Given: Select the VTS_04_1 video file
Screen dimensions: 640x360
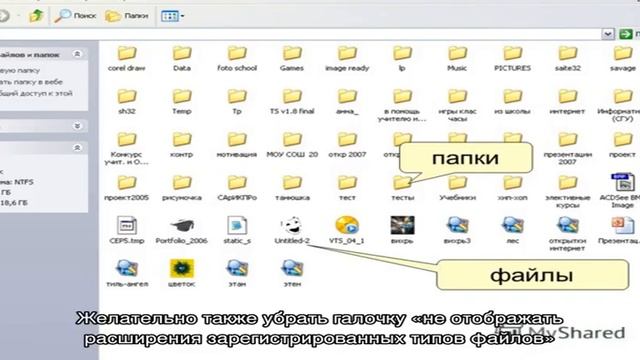Looking at the screenshot, I should 347,230.
